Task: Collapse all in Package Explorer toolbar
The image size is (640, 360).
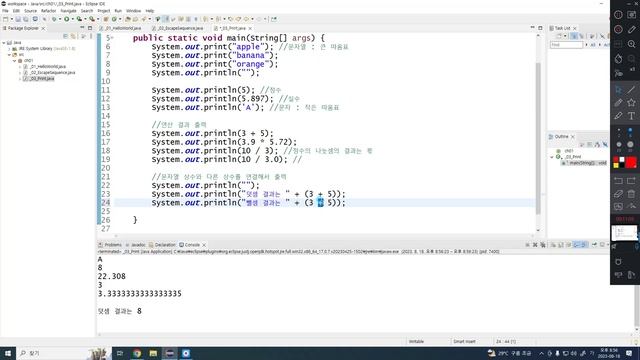Action: tap(65, 36)
